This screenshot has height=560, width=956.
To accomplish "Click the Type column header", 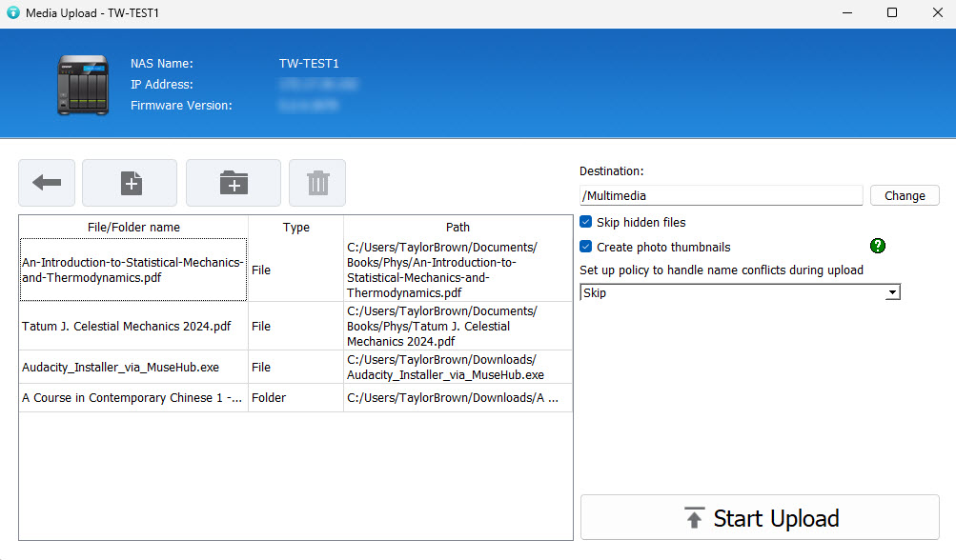I will pyautogui.click(x=295, y=227).
